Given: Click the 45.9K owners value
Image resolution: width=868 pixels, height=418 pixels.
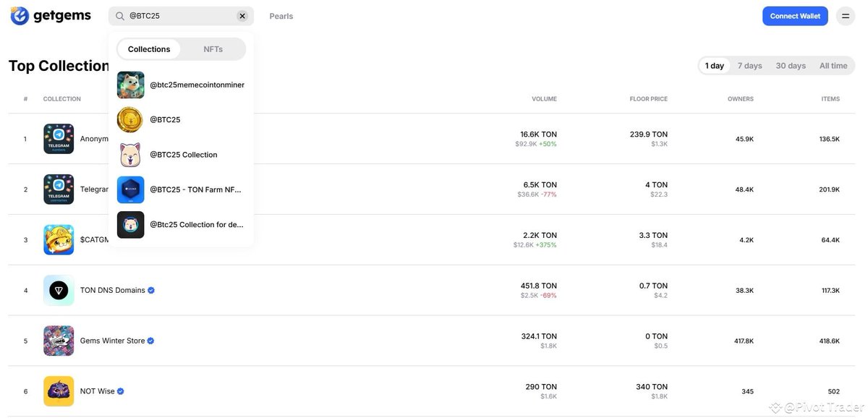Looking at the screenshot, I should 744,139.
